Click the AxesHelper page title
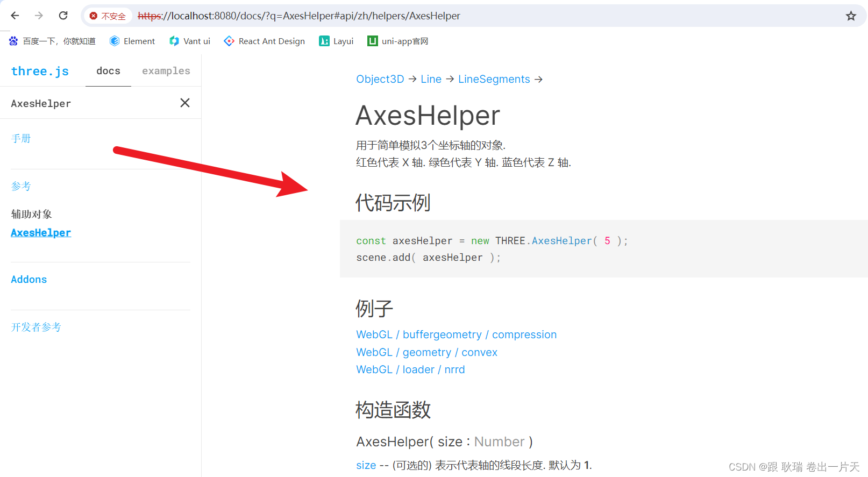This screenshot has height=477, width=868. click(428, 115)
